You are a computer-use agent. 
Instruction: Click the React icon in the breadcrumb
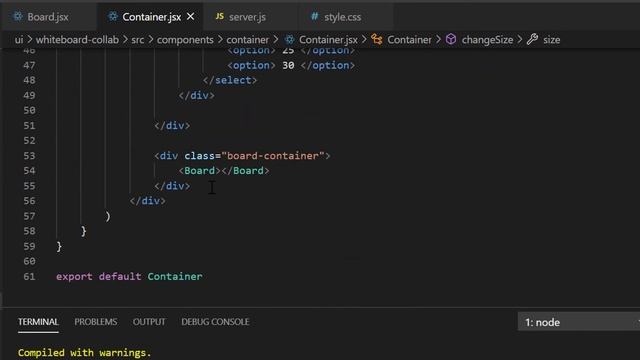(289, 40)
